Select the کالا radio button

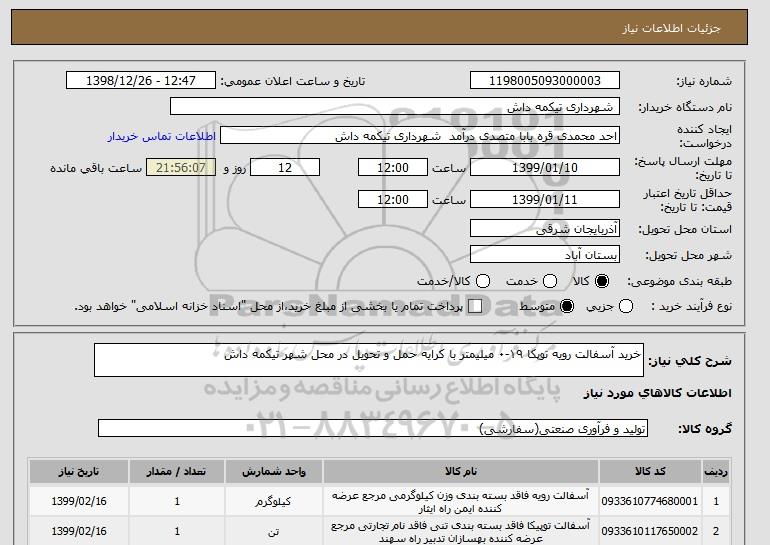point(602,281)
